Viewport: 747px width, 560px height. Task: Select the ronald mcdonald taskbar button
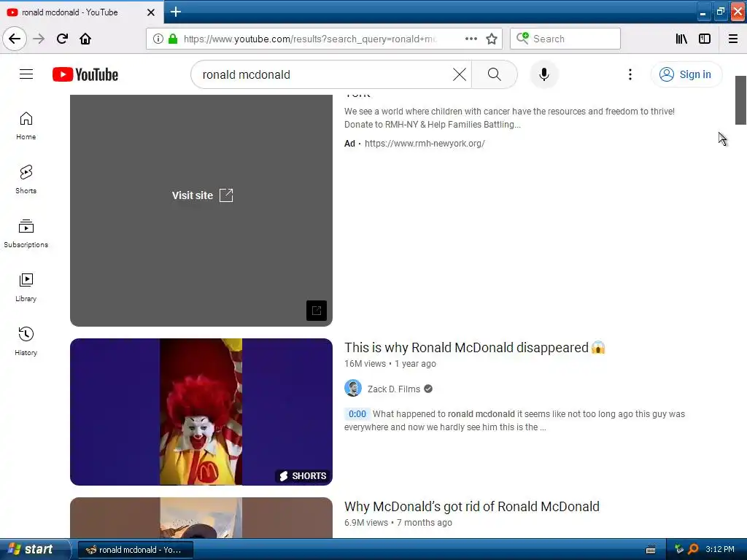point(135,550)
